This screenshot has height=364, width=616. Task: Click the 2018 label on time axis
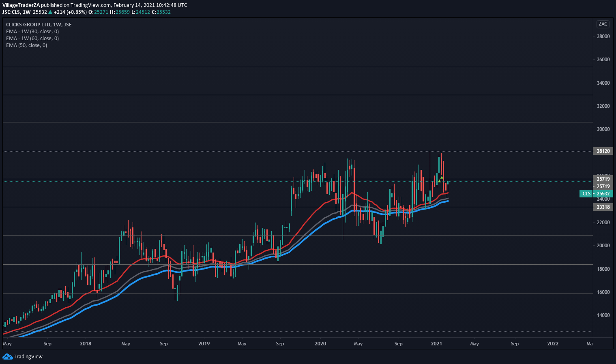[86, 344]
